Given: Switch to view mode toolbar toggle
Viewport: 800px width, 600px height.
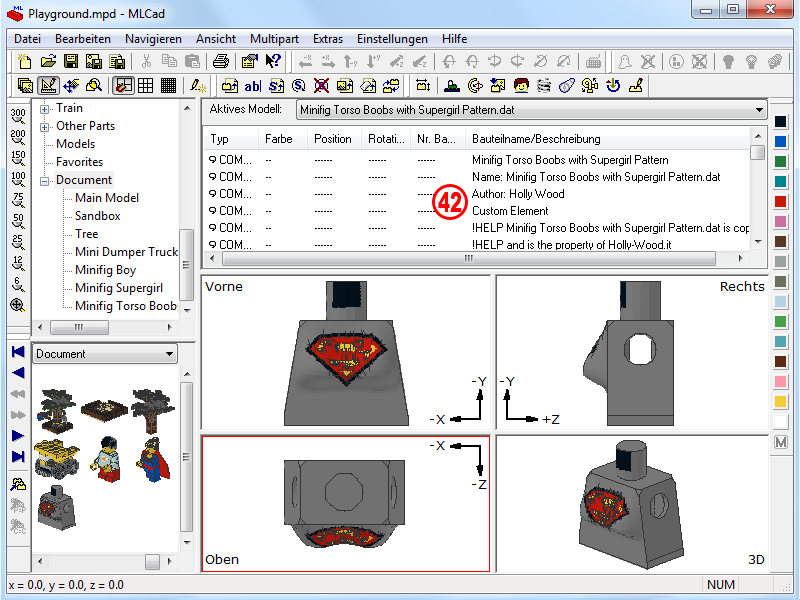Looking at the screenshot, I should [x=25, y=86].
